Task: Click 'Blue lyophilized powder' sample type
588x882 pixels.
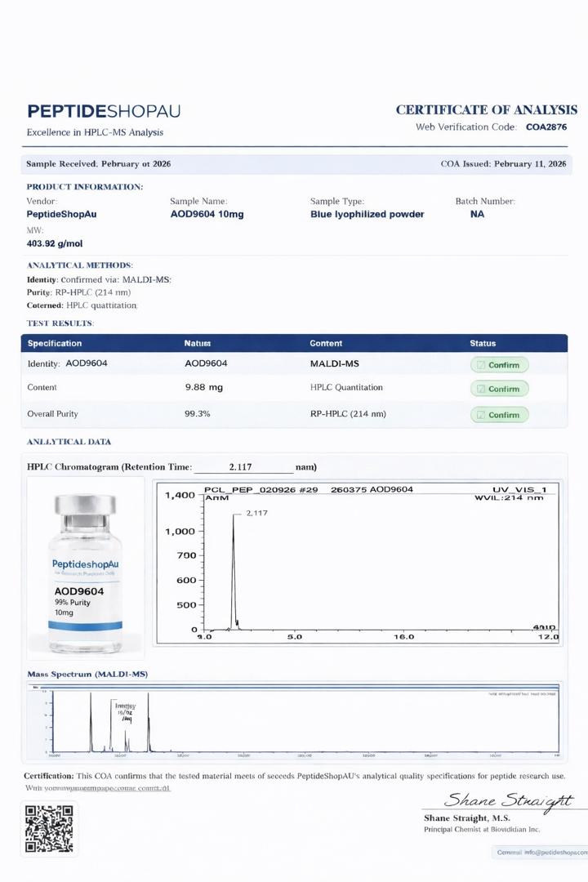Action: pos(367,214)
